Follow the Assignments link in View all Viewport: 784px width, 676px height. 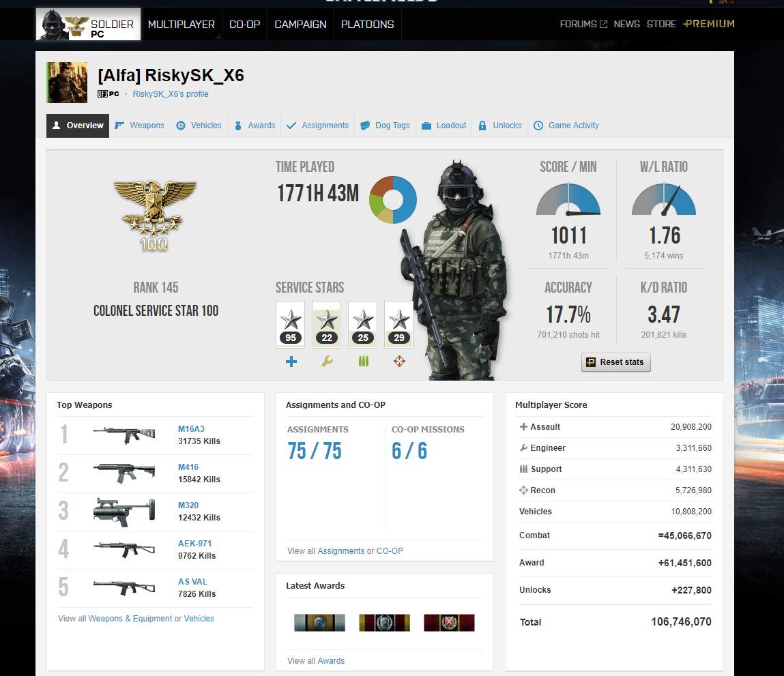[341, 551]
